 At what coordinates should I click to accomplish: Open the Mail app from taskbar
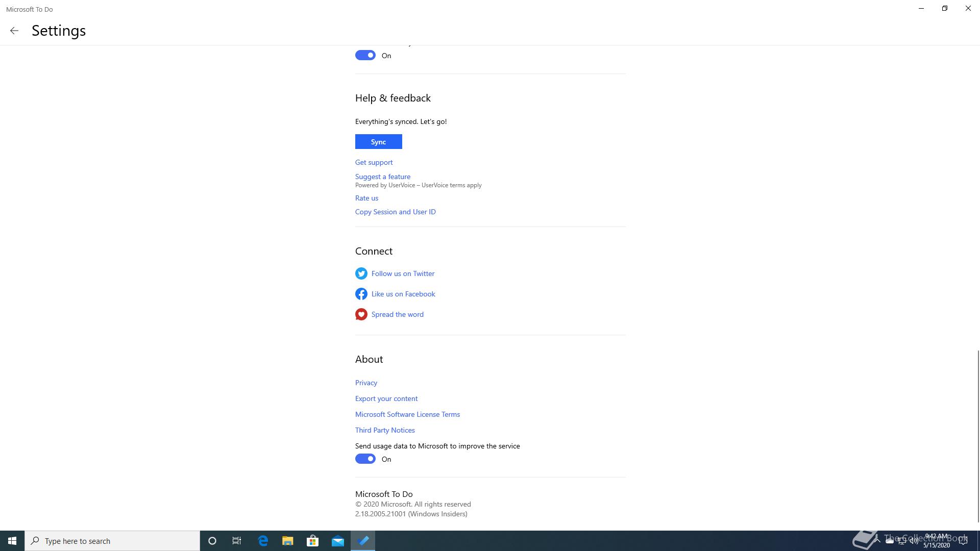point(337,541)
